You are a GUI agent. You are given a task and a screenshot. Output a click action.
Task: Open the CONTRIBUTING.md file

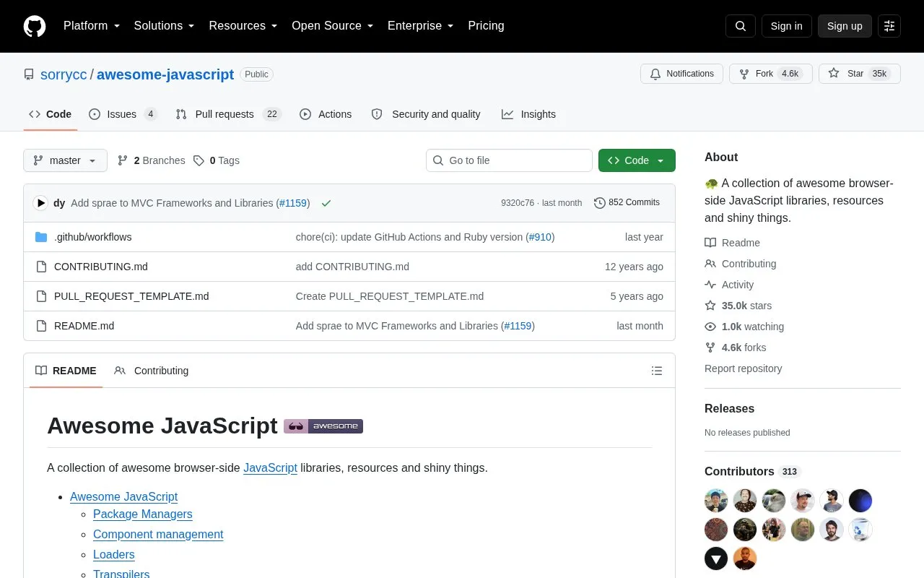(x=101, y=267)
